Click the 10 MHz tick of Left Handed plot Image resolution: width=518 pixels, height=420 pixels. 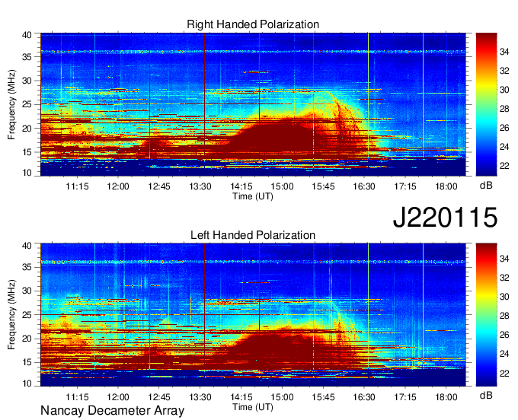[27, 383]
